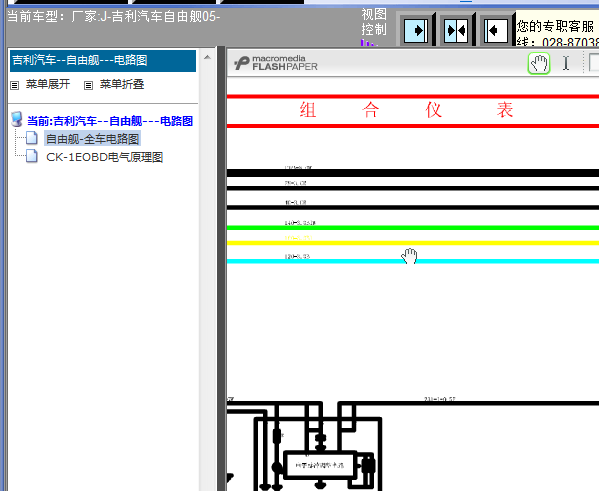599x491 pixels.
Task: Click the document icon for CK-1EOBD电气原理图
Action: (32, 156)
